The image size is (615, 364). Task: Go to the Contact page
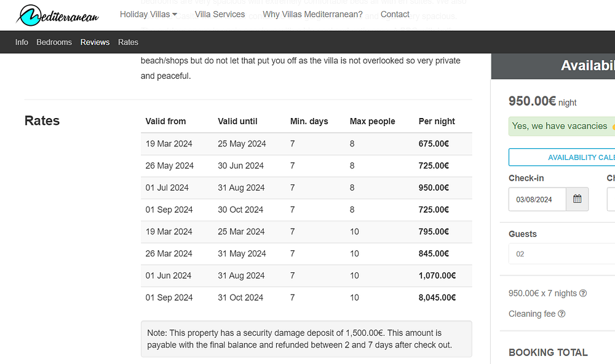click(x=395, y=14)
